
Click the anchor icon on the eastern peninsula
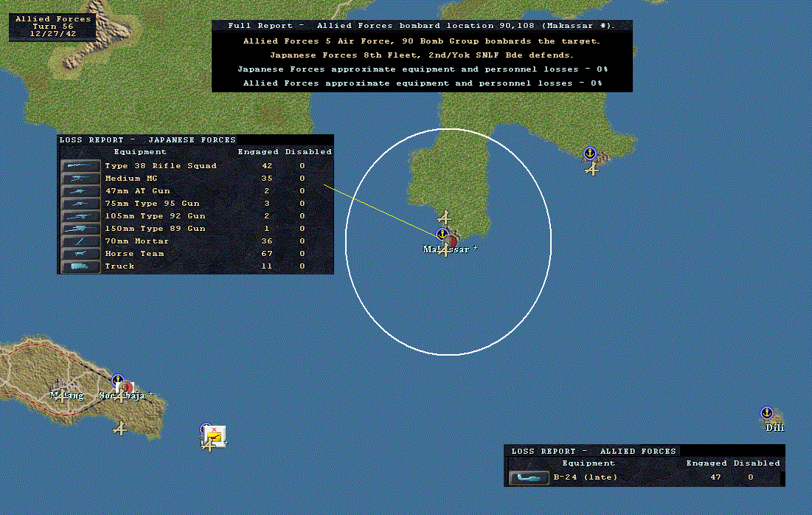point(589,153)
